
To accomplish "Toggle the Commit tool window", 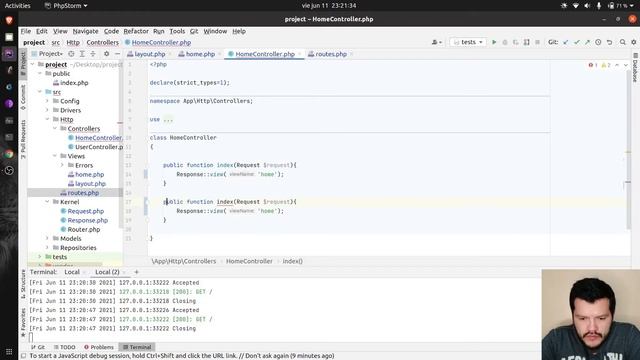I will [23, 97].
